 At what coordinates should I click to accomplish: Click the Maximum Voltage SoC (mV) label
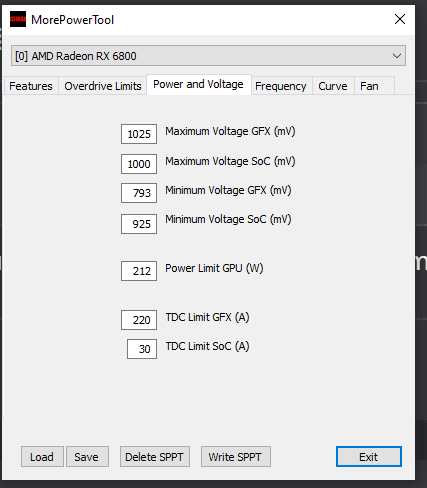[230, 161]
